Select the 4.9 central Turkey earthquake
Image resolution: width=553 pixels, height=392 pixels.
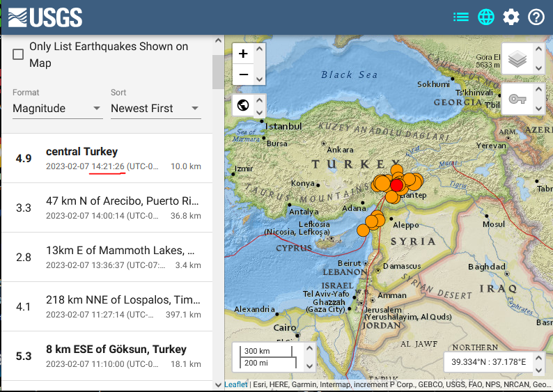107,158
